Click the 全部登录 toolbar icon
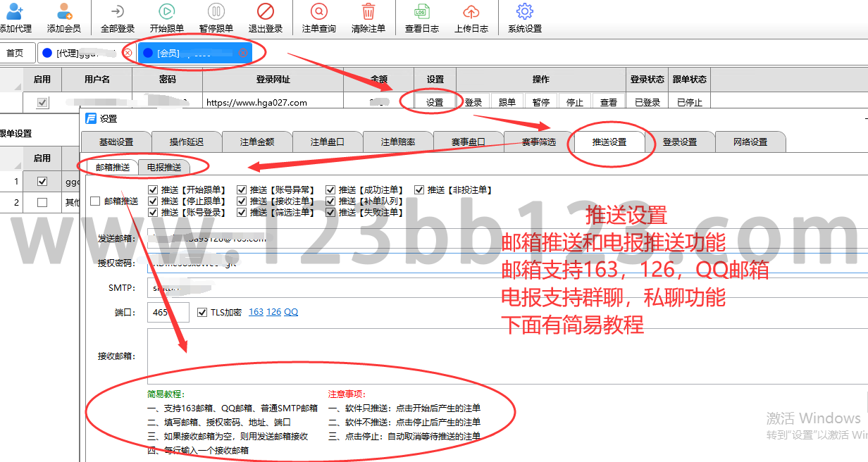 coord(118,12)
